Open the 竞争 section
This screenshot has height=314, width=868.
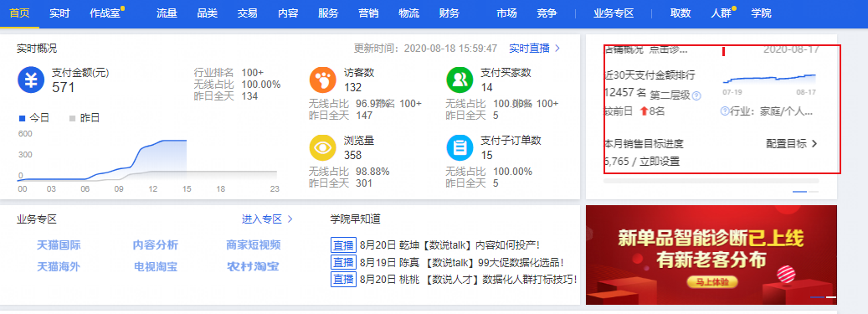(547, 13)
